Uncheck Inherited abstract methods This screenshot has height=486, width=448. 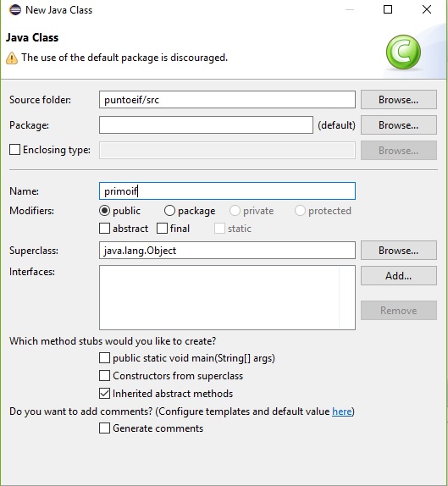pos(104,394)
